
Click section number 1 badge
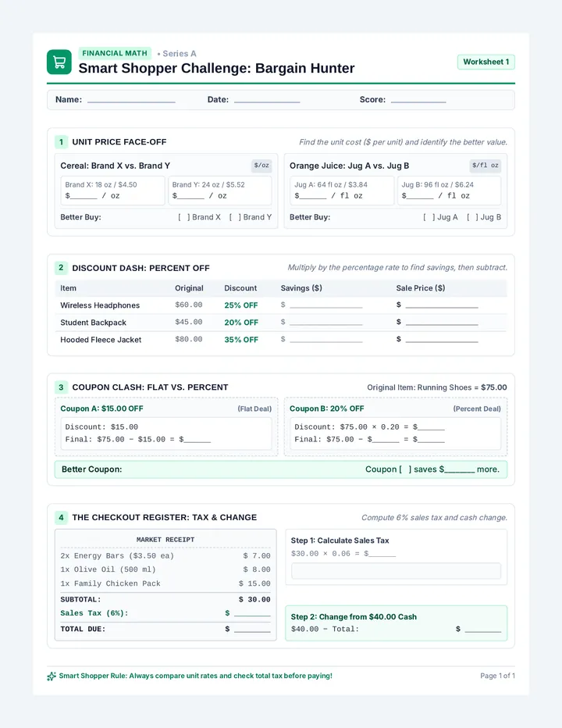(x=61, y=142)
